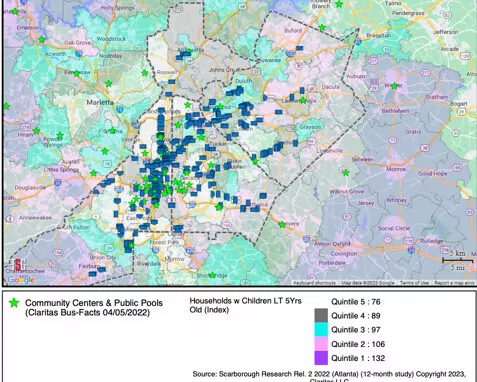Select the Quintile 3 cyan swatch
This screenshot has height=382, width=477.
click(321, 330)
